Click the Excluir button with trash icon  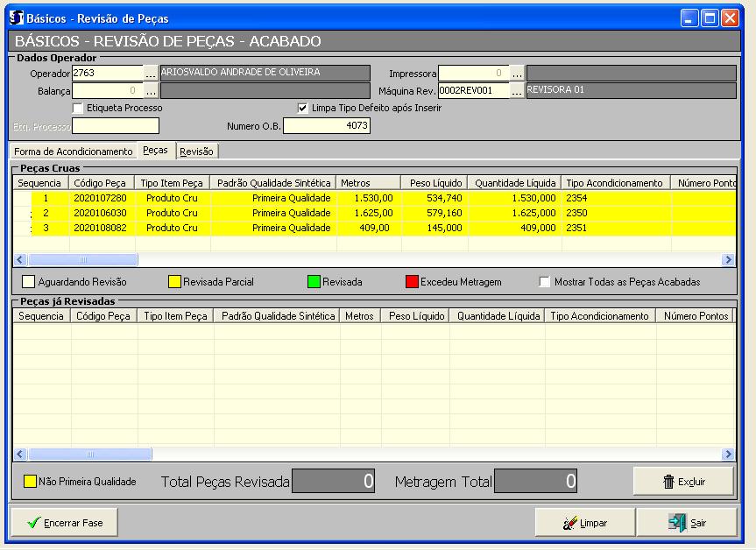point(683,482)
